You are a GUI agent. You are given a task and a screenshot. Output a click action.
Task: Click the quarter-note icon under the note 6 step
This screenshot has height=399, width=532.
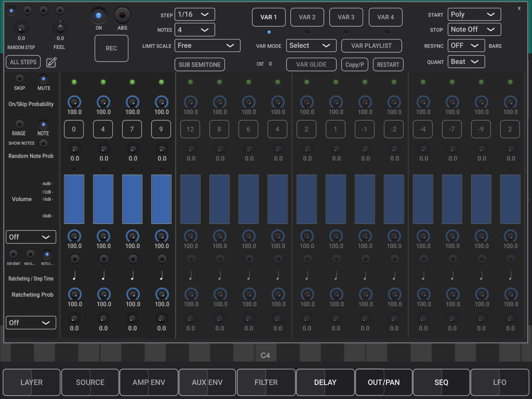click(x=249, y=275)
